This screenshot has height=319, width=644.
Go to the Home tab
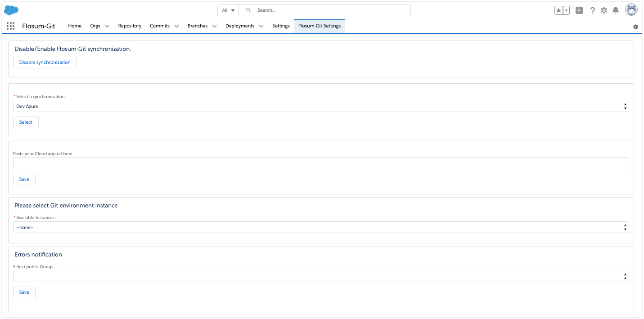point(75,26)
